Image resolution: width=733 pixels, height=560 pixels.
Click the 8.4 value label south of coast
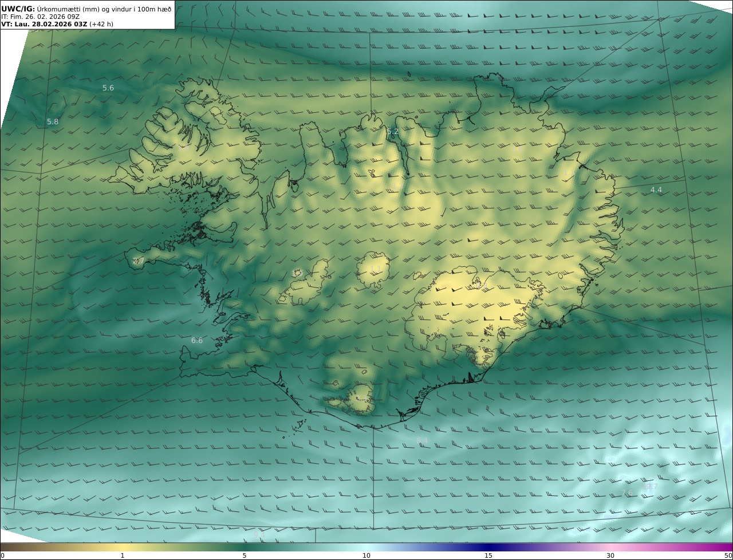pos(422,440)
